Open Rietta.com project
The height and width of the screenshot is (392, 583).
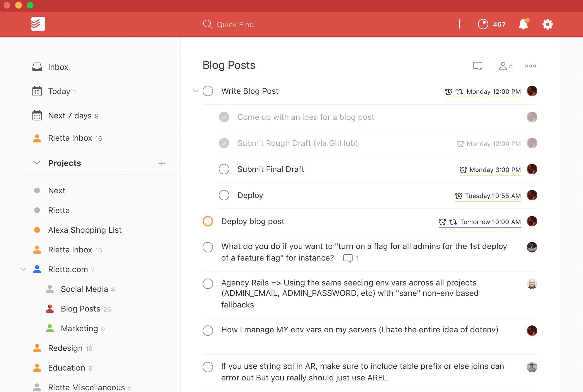(68, 269)
